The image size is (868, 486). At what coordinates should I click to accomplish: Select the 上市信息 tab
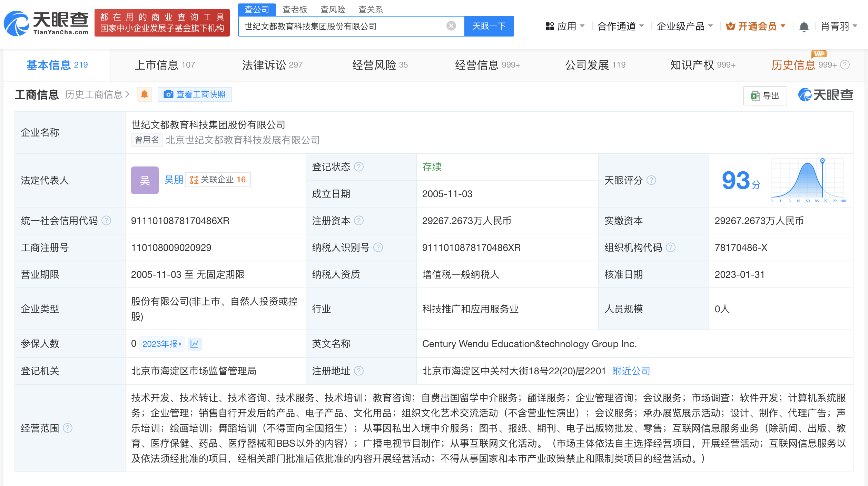[x=165, y=65]
